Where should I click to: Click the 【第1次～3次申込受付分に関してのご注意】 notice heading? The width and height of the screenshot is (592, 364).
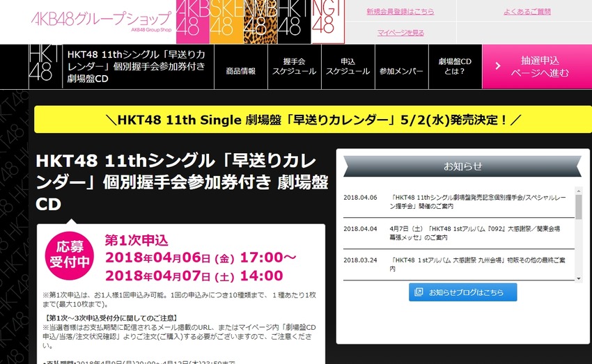click(x=111, y=318)
